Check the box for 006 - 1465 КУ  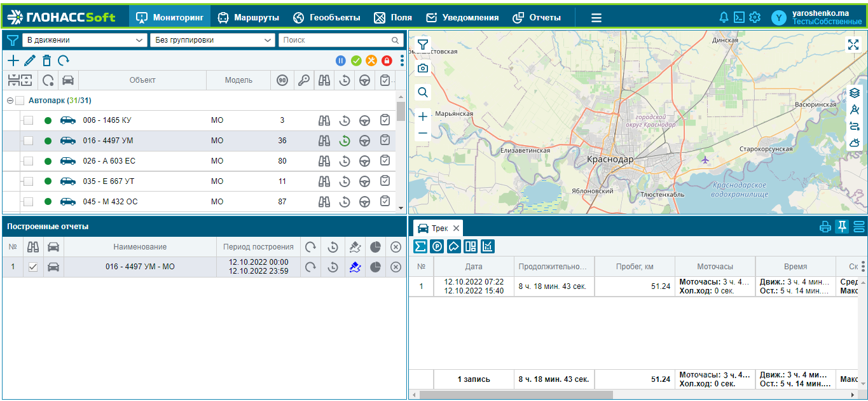coord(28,120)
